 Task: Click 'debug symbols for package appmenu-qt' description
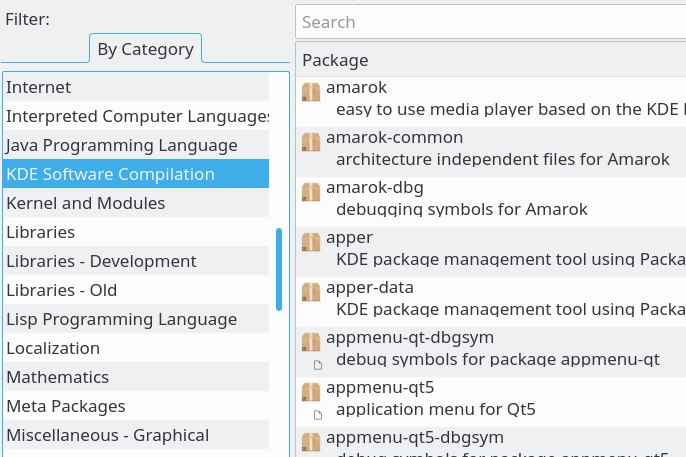point(498,359)
